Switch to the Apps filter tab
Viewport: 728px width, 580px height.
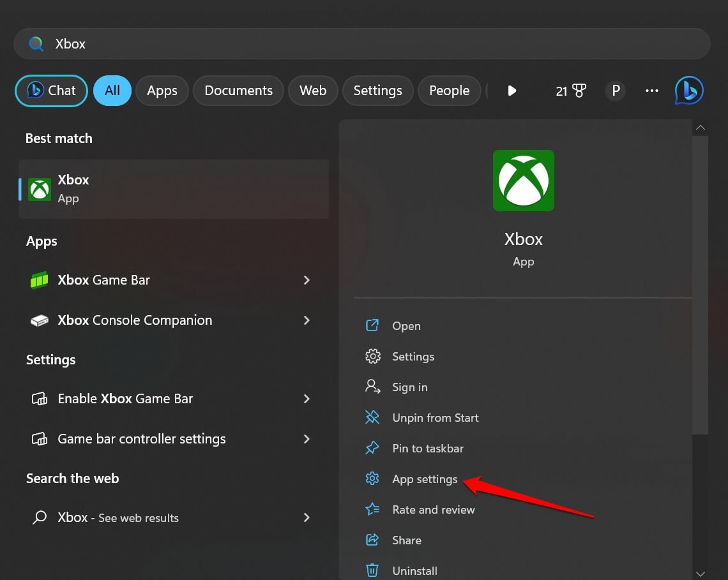[x=162, y=90]
